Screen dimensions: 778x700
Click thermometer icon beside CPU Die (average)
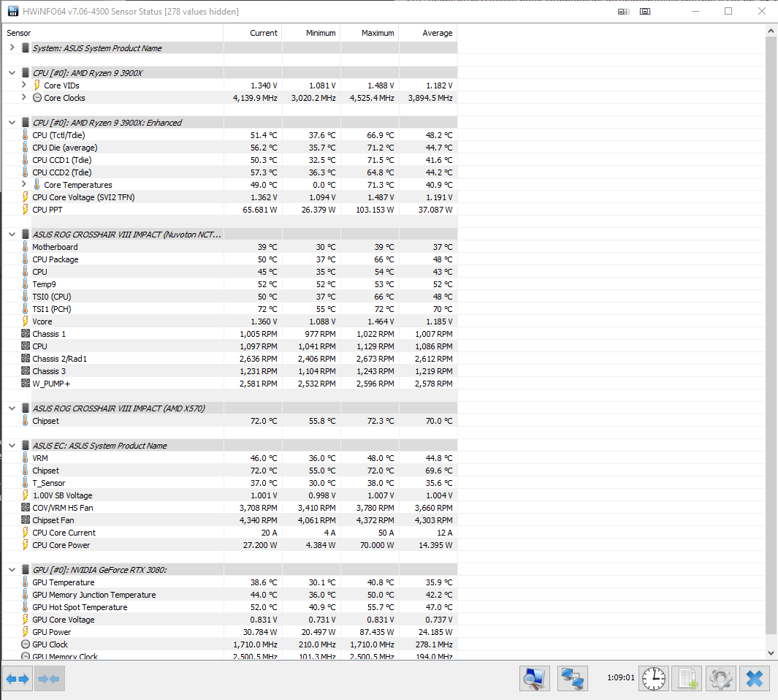coord(26,148)
